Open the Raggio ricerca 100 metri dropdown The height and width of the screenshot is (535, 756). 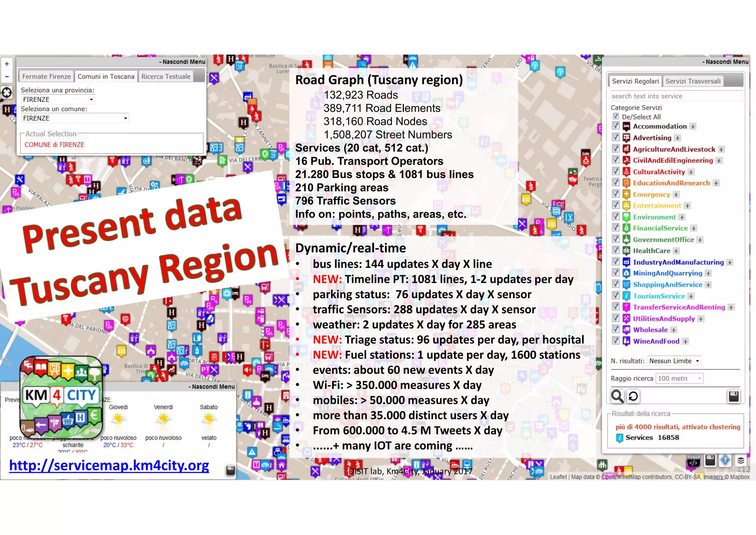(679, 378)
